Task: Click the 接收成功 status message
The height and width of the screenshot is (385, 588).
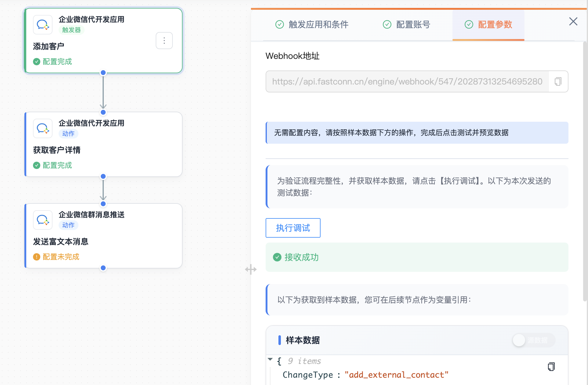Action: pyautogui.click(x=417, y=257)
